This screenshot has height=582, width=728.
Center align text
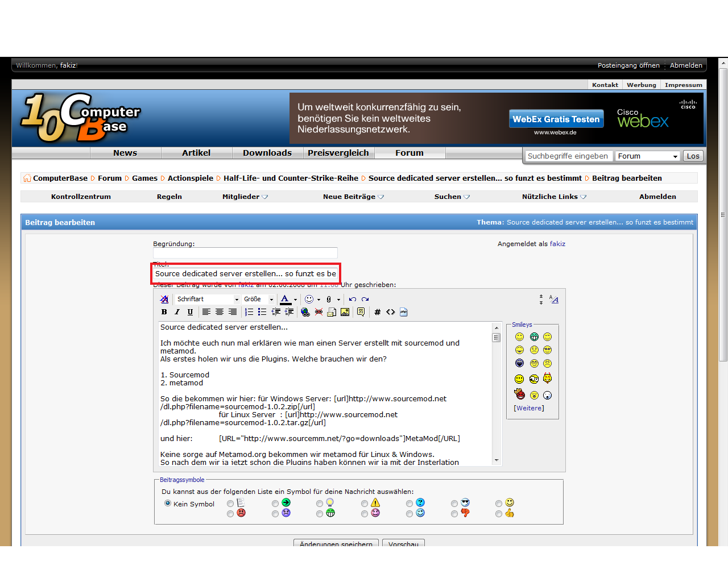point(219,312)
